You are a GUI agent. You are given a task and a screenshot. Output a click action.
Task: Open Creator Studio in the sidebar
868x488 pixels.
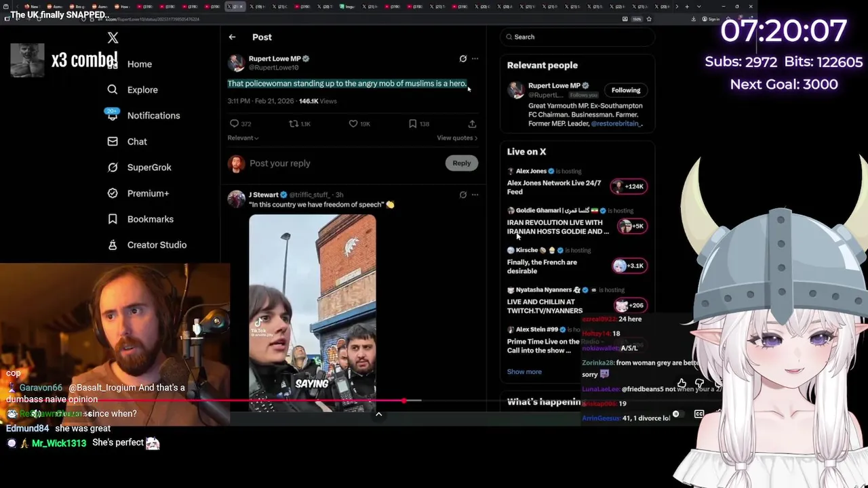pyautogui.click(x=146, y=245)
